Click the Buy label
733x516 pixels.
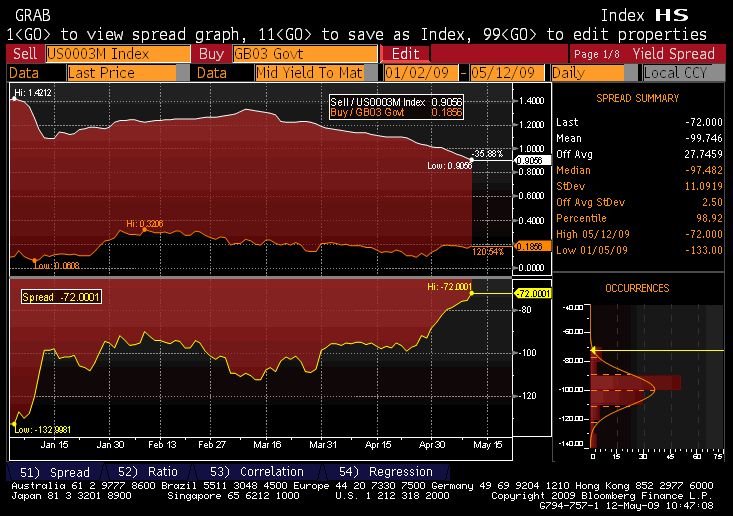[x=211, y=54]
